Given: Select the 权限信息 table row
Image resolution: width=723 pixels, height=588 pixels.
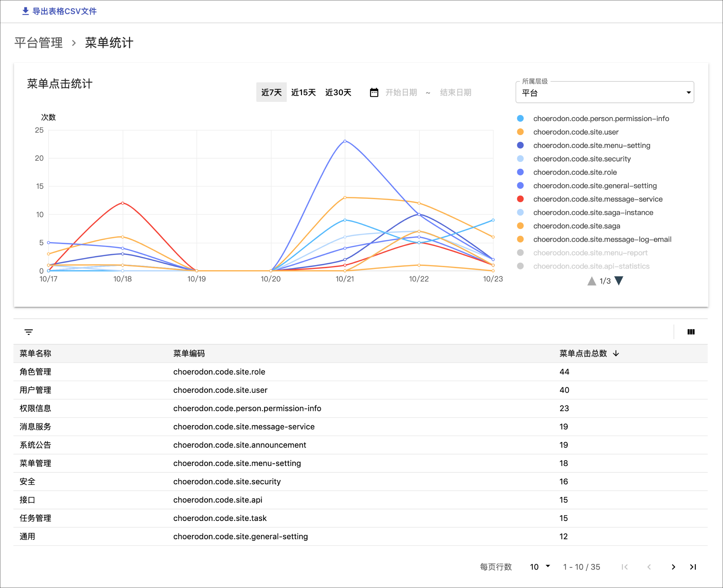Looking at the screenshot, I should (x=360, y=408).
